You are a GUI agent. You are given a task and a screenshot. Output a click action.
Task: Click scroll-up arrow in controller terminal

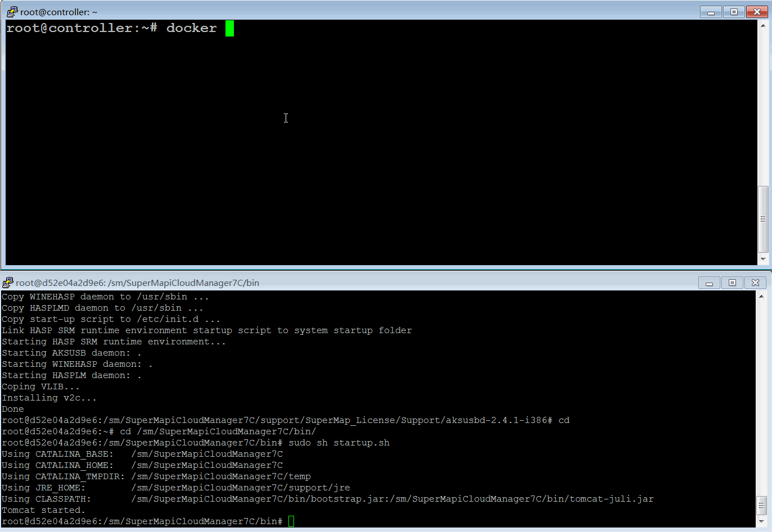point(763,25)
